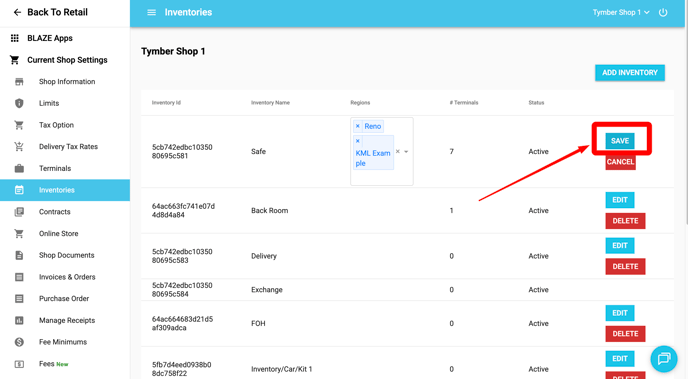The width and height of the screenshot is (688, 379).
Task: Click the Purchase Order list icon
Action: point(19,299)
